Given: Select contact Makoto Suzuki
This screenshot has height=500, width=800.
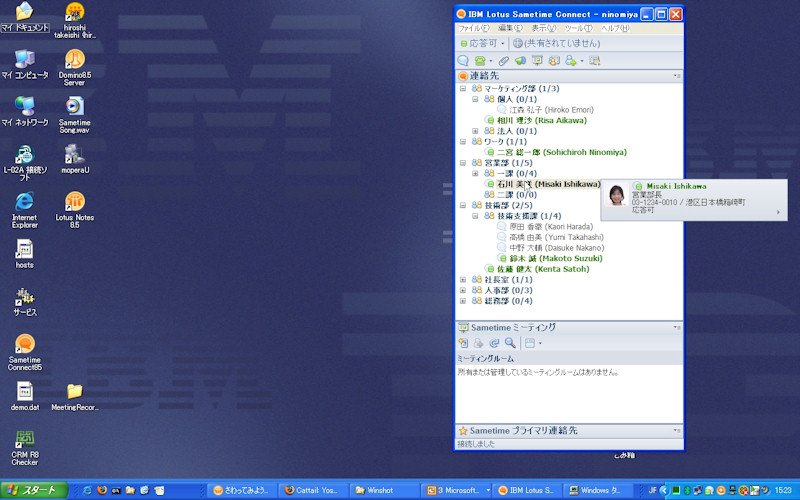Looking at the screenshot, I should click(x=556, y=259).
